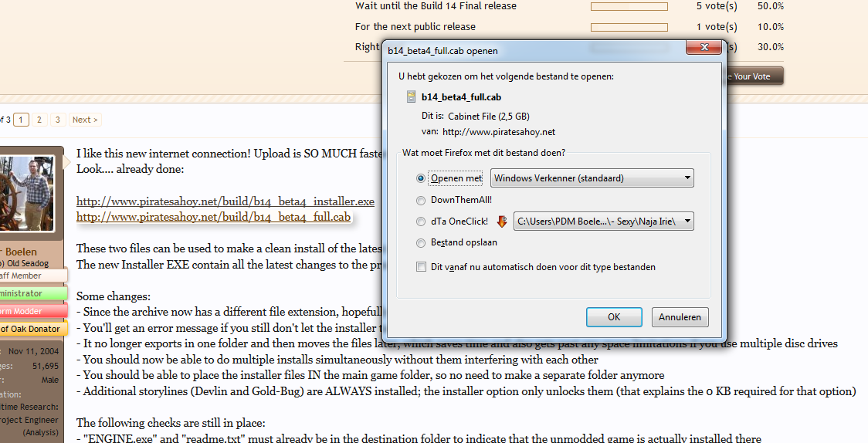This screenshot has width=868, height=443.
Task: Choose the DownThemAll! radio option
Action: [421, 200]
